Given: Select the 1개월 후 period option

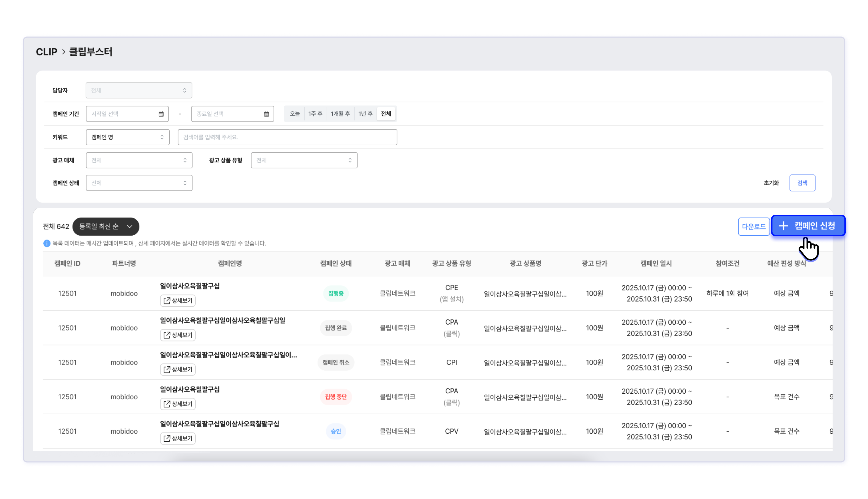Looking at the screenshot, I should pos(340,114).
